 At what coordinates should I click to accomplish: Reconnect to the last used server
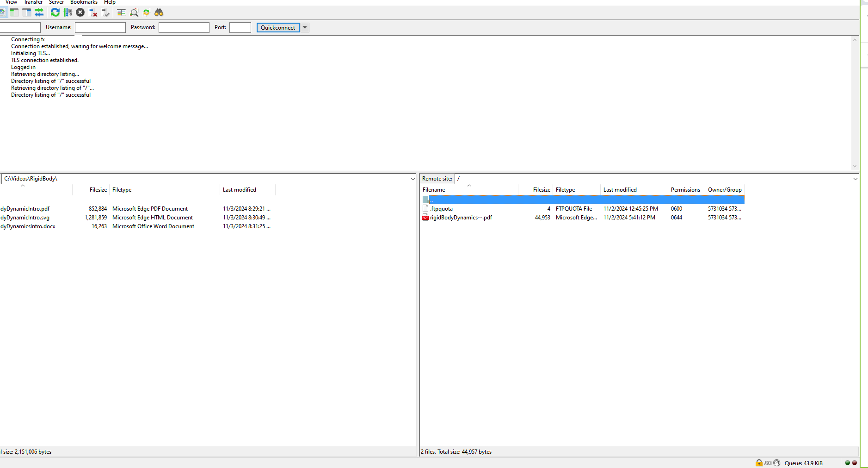point(106,12)
